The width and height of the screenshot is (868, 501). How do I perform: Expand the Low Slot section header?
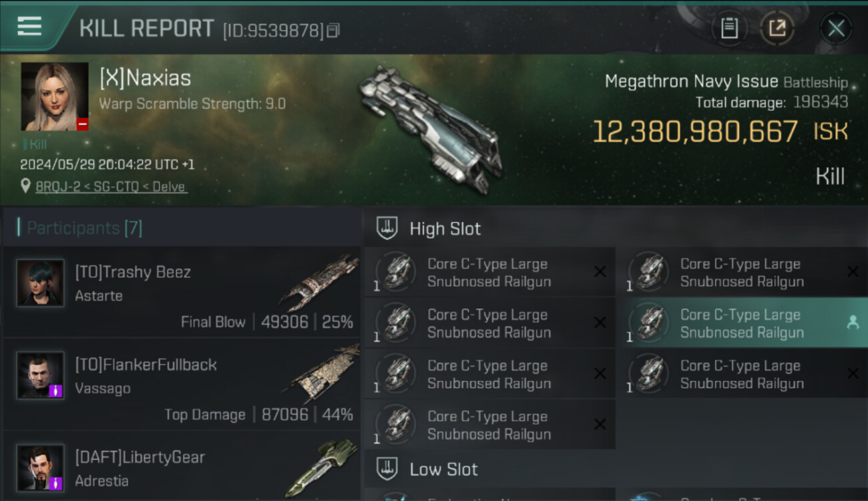coord(444,469)
